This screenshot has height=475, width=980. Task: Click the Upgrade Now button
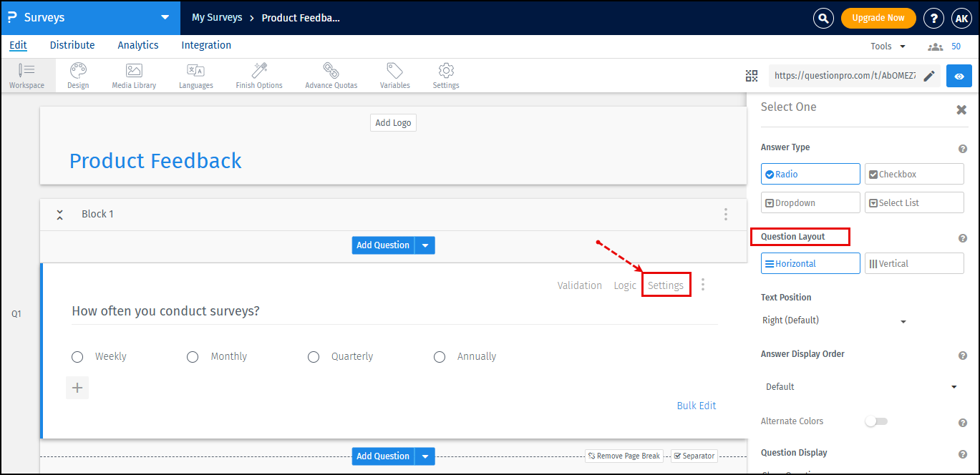click(878, 18)
